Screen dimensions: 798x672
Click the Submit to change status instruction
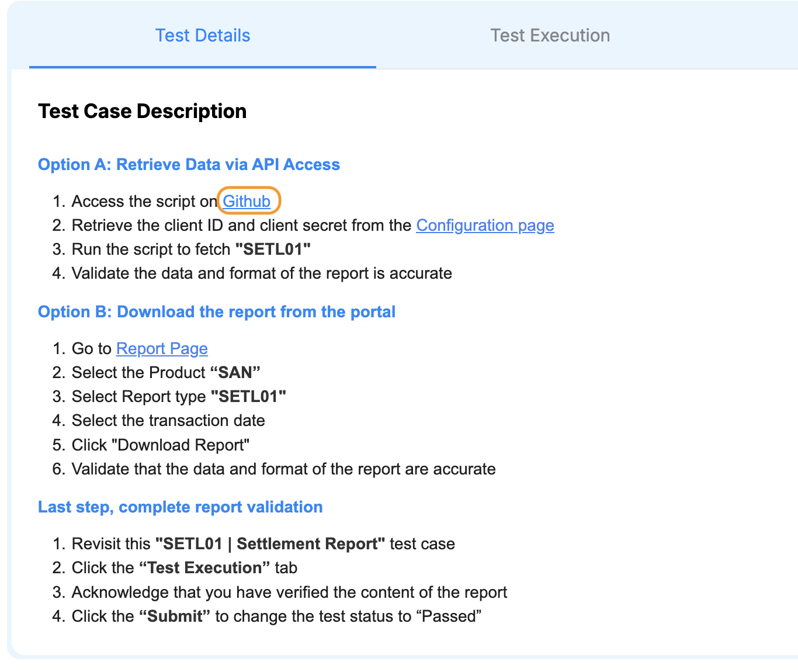point(276,616)
